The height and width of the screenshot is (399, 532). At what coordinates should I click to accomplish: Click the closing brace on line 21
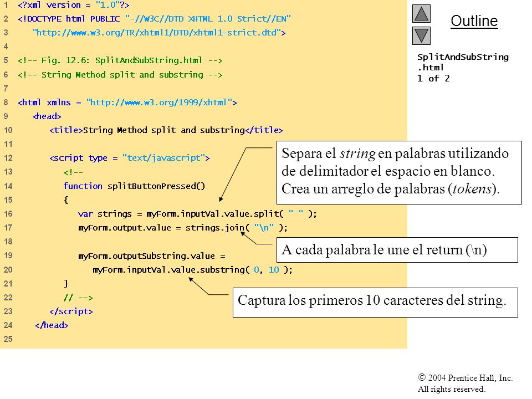[66, 283]
